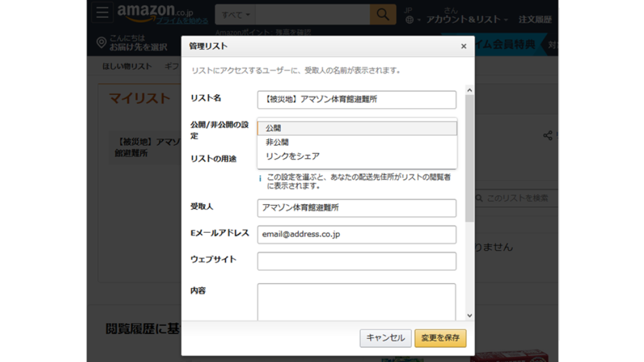Click the 受取人 input field
644x362 pixels.
pos(357,208)
